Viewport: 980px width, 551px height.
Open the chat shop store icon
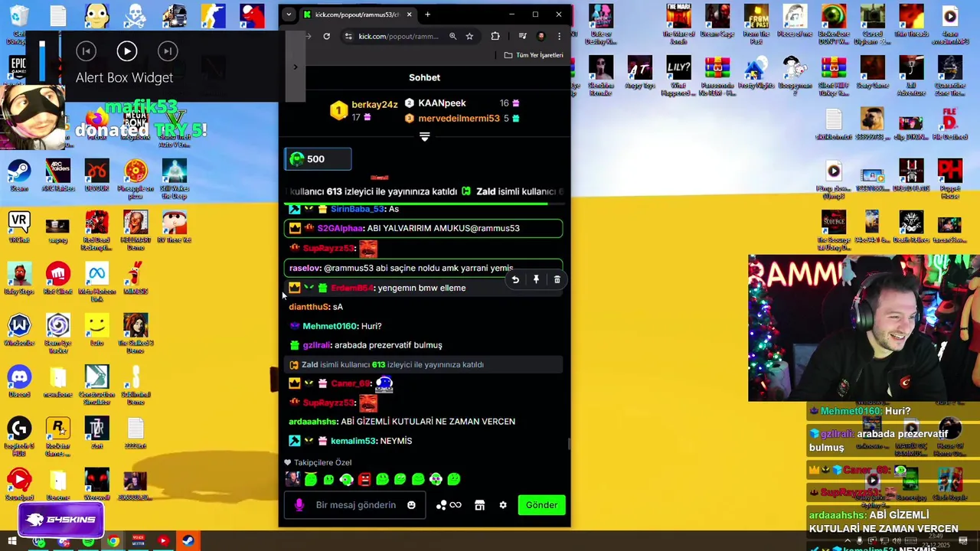coord(479,505)
